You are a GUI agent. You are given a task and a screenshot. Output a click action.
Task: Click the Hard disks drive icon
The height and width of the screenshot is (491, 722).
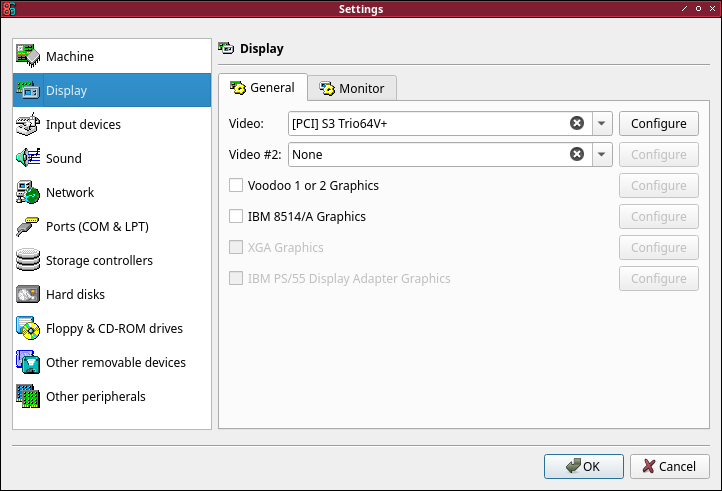point(28,294)
